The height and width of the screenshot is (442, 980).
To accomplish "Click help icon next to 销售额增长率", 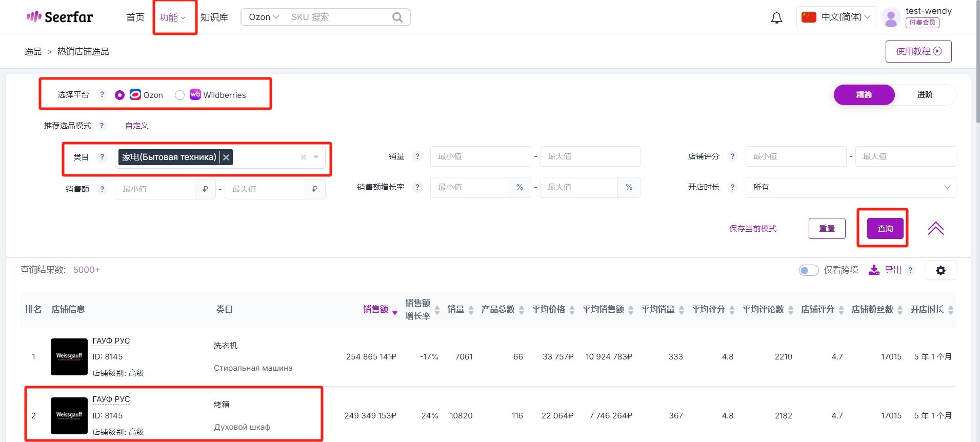I will [x=417, y=187].
